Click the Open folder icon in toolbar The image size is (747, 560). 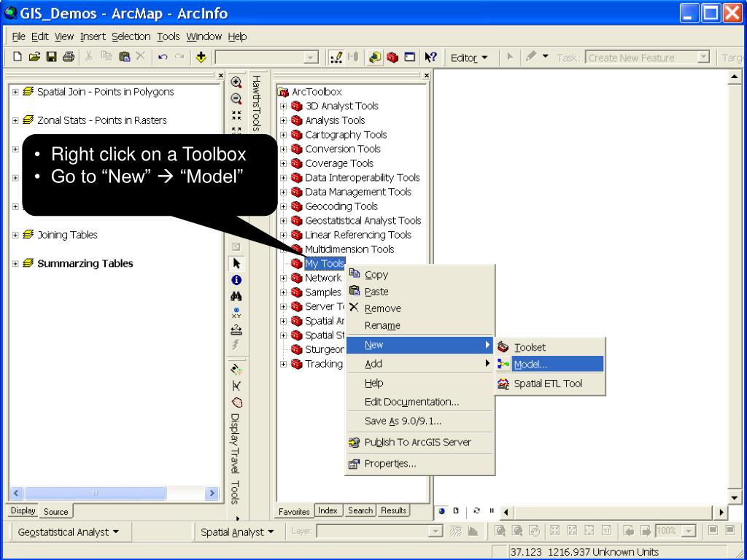click(34, 57)
